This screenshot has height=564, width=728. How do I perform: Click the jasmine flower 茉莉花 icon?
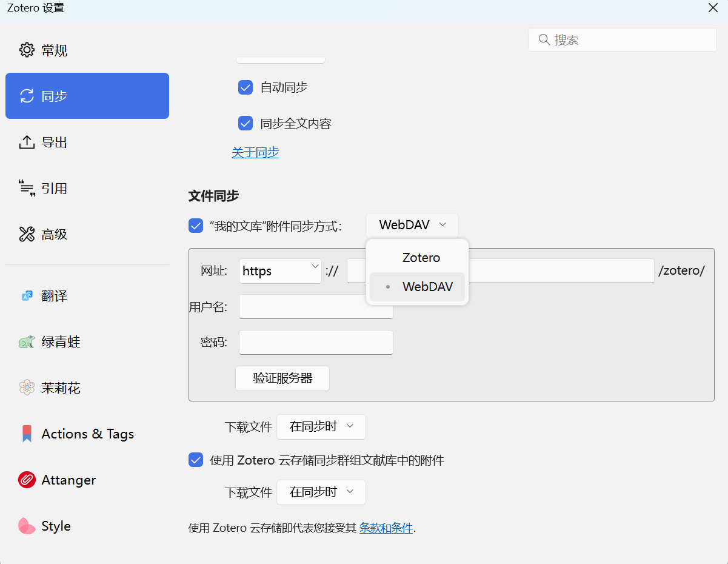pyautogui.click(x=27, y=388)
